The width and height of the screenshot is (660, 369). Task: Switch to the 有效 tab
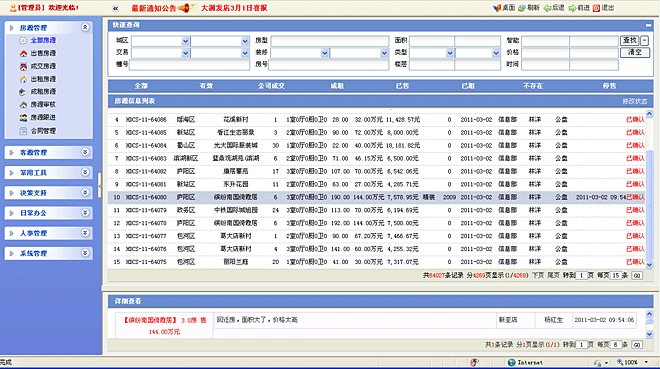coord(206,86)
